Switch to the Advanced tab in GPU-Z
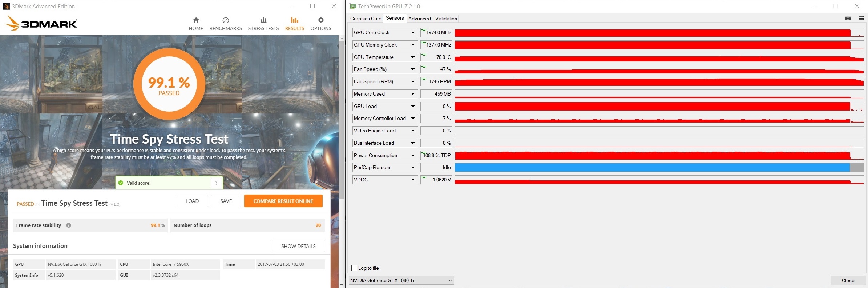The image size is (868, 288). click(419, 19)
